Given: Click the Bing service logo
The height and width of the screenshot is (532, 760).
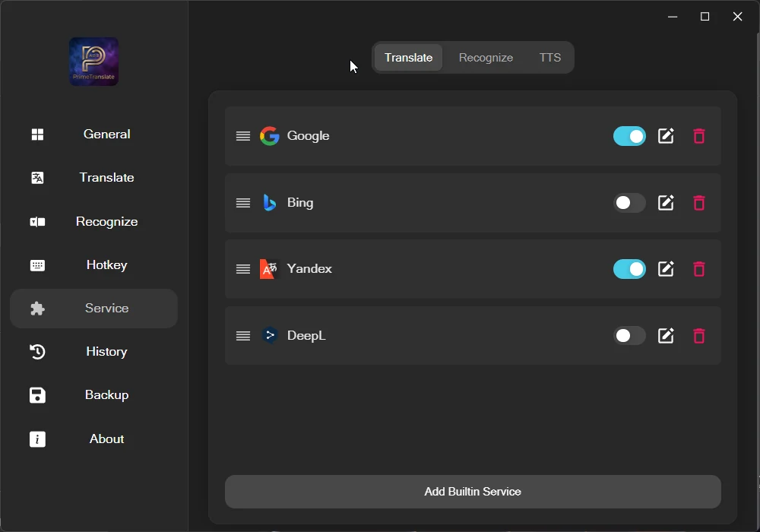Looking at the screenshot, I should [270, 202].
